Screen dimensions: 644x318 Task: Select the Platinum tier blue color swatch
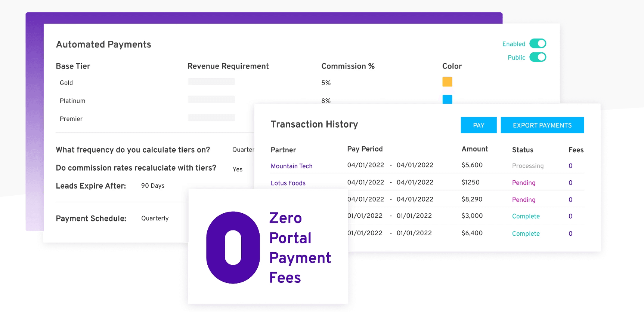[x=447, y=99]
